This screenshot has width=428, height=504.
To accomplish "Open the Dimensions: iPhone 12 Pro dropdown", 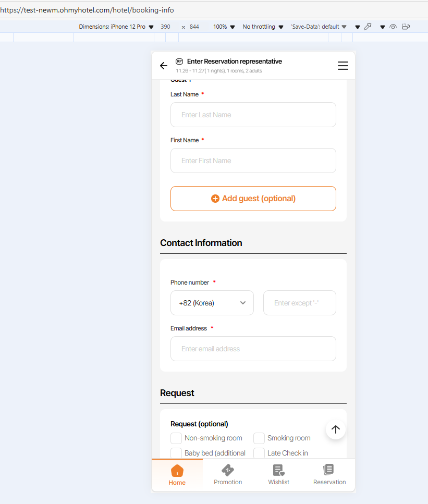I will (x=116, y=27).
